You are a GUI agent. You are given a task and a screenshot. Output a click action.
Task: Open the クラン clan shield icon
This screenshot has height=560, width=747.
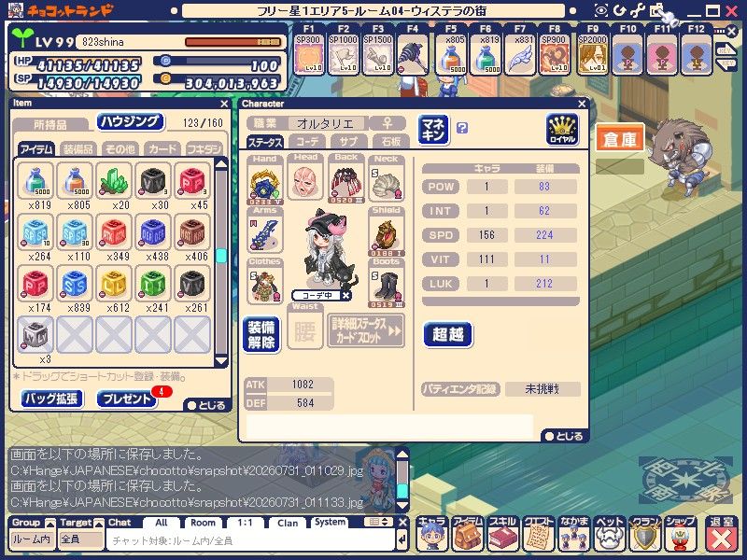pyautogui.click(x=644, y=533)
